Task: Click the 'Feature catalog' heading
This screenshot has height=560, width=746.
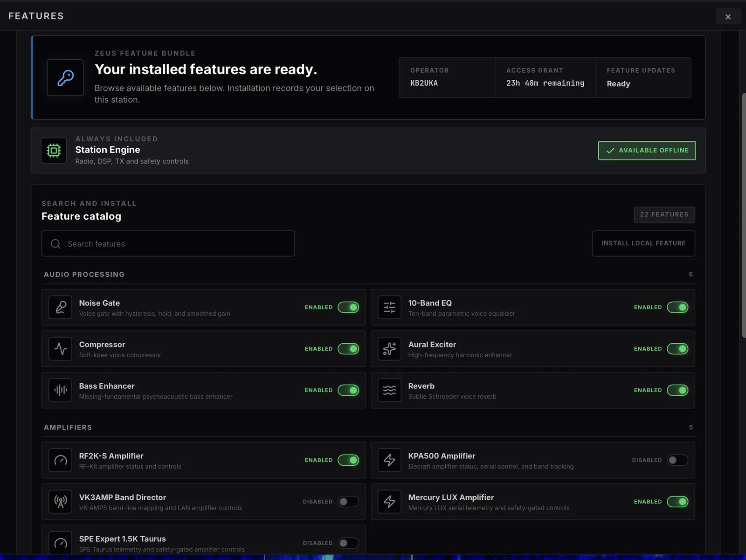Action: coord(81,216)
